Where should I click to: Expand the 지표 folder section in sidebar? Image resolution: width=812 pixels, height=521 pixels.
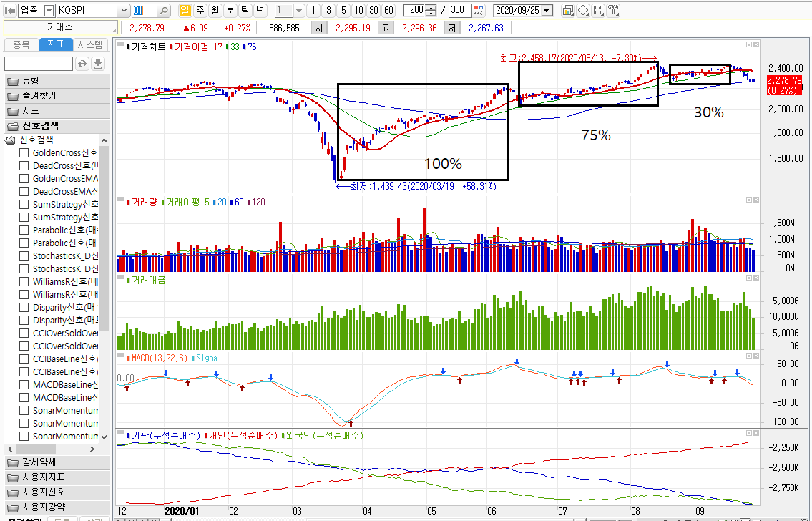pos(57,111)
